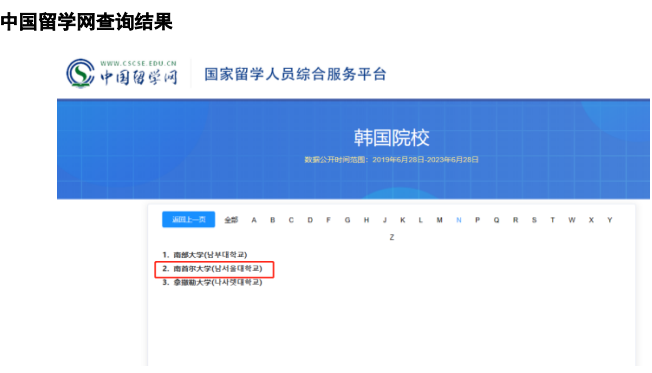Click the 数据公开时间范围 date text
The image size is (652, 373).
point(391,160)
